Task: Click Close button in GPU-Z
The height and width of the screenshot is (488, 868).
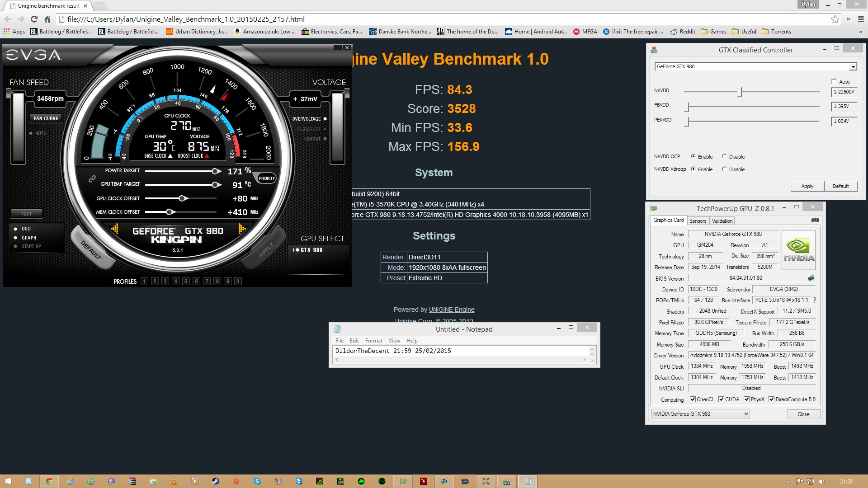Action: (x=803, y=414)
